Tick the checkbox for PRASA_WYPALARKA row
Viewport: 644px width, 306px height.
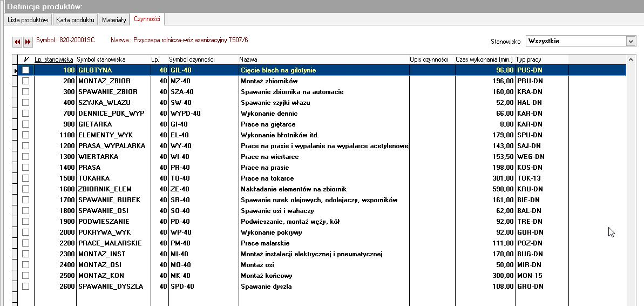[x=25, y=145]
